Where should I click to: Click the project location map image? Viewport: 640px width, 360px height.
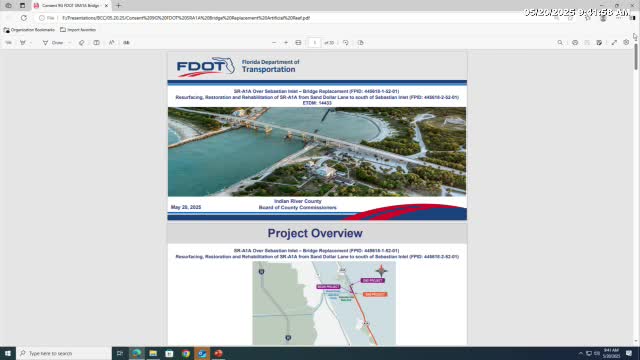tap(324, 303)
